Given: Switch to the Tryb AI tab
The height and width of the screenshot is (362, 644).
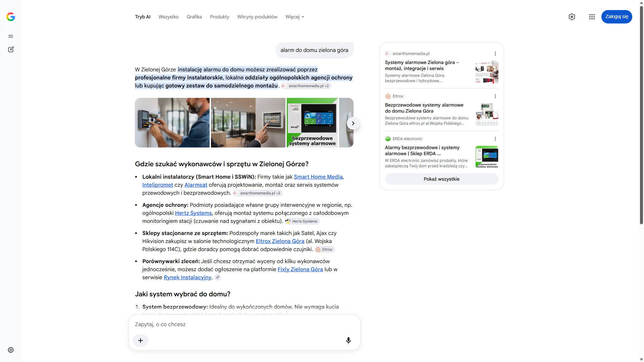Looking at the screenshot, I should [143, 17].
